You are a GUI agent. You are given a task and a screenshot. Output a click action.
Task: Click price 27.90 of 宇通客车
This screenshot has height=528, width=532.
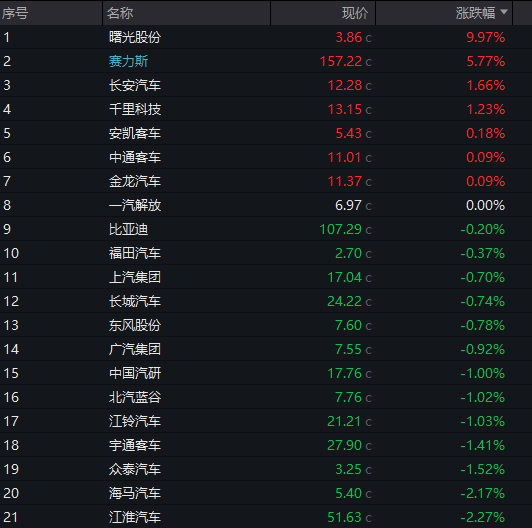[x=345, y=445]
